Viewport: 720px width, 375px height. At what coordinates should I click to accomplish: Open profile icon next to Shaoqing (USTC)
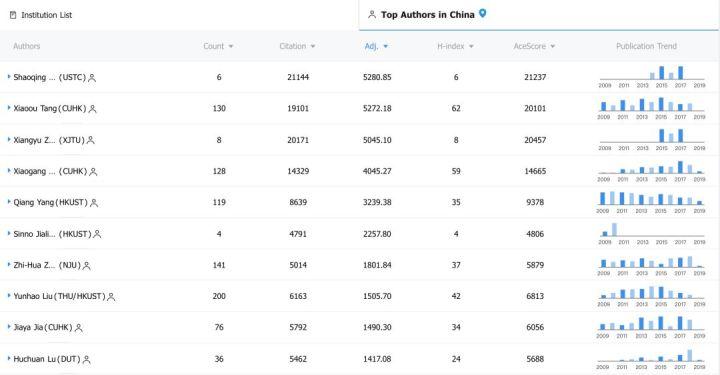(92, 78)
